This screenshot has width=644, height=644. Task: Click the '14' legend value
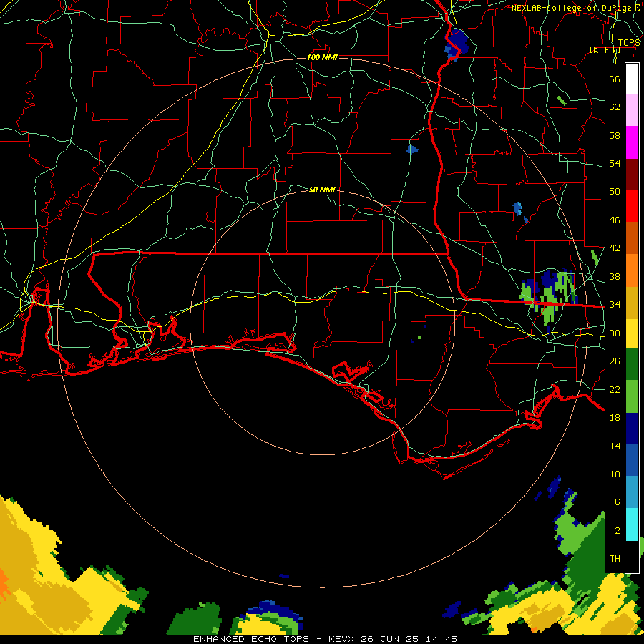pos(615,446)
